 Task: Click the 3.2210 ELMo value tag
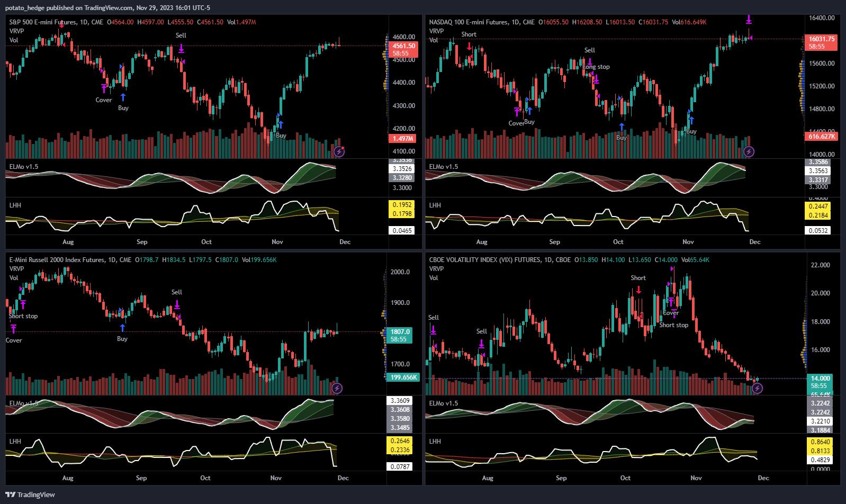(820, 421)
